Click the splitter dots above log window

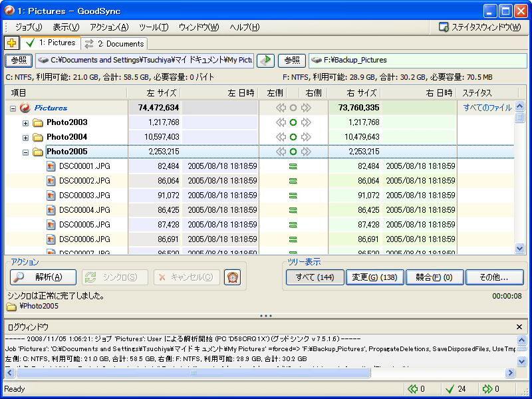[x=265, y=316]
